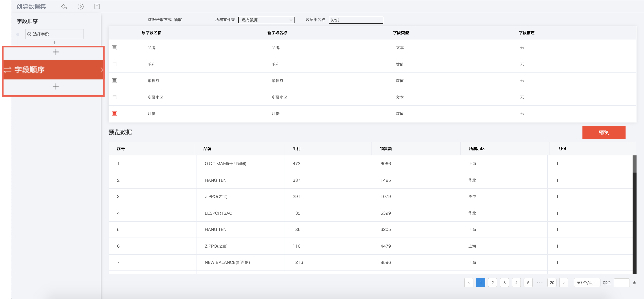
Task: Click the 序号 preview column header
Action: coord(121,149)
